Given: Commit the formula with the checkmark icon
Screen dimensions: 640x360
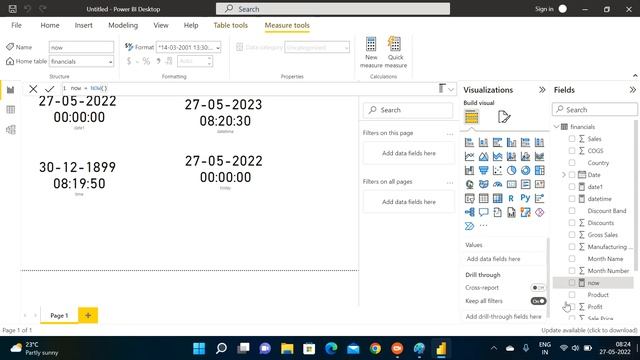Looking at the screenshot, I should (50, 89).
